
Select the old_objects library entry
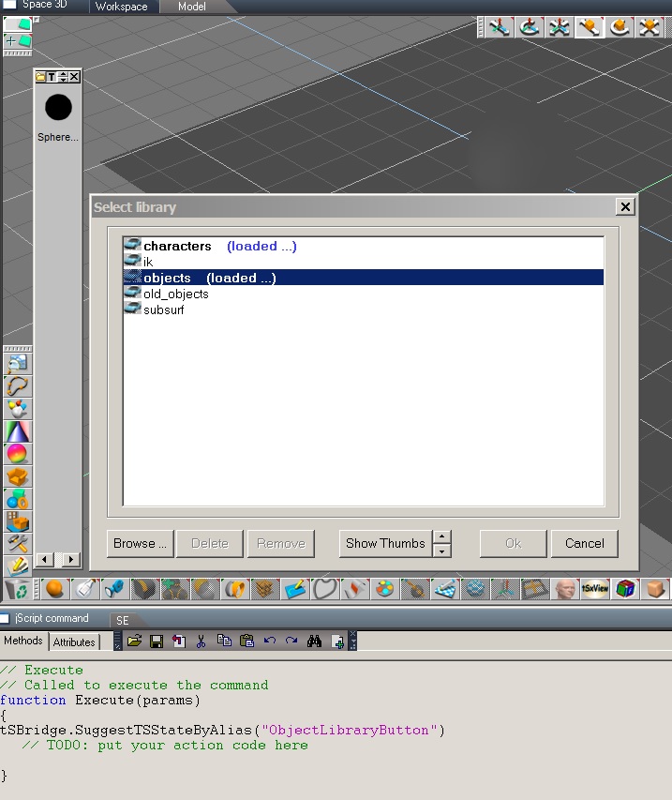click(363, 294)
